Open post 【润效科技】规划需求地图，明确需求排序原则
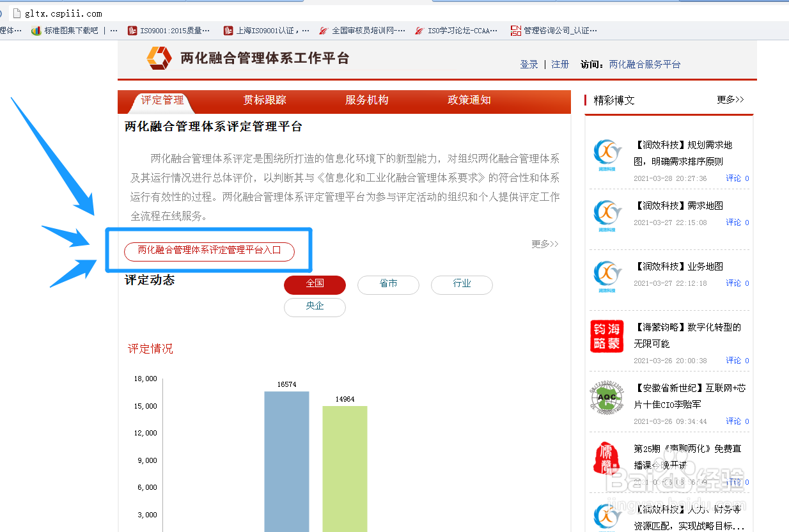789x532 pixels. point(683,153)
